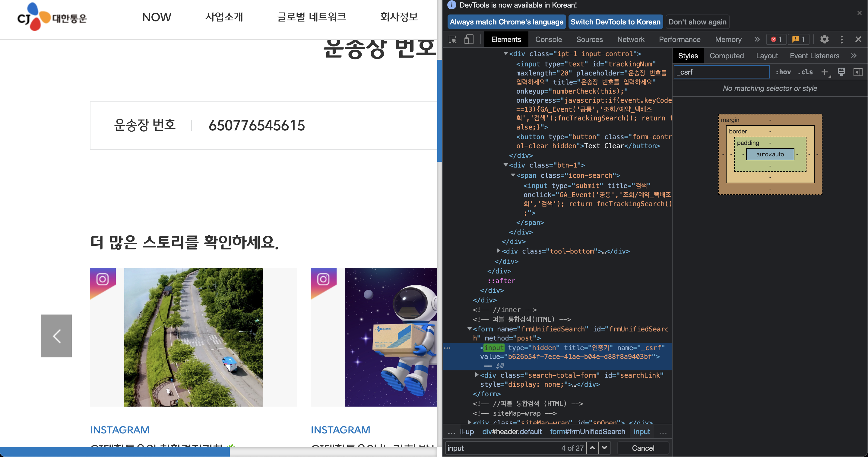Open DevTools settings gear
The width and height of the screenshot is (868, 457).
point(824,40)
